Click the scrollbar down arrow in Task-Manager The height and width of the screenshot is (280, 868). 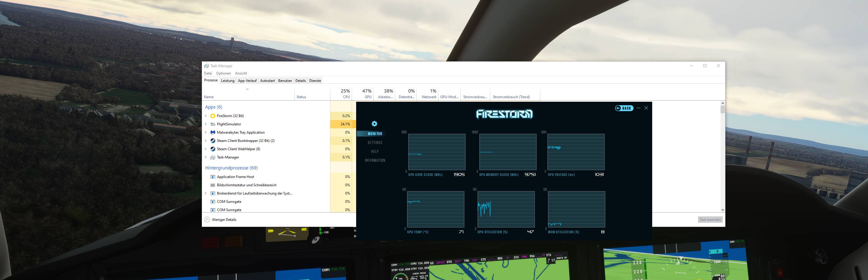[722, 210]
